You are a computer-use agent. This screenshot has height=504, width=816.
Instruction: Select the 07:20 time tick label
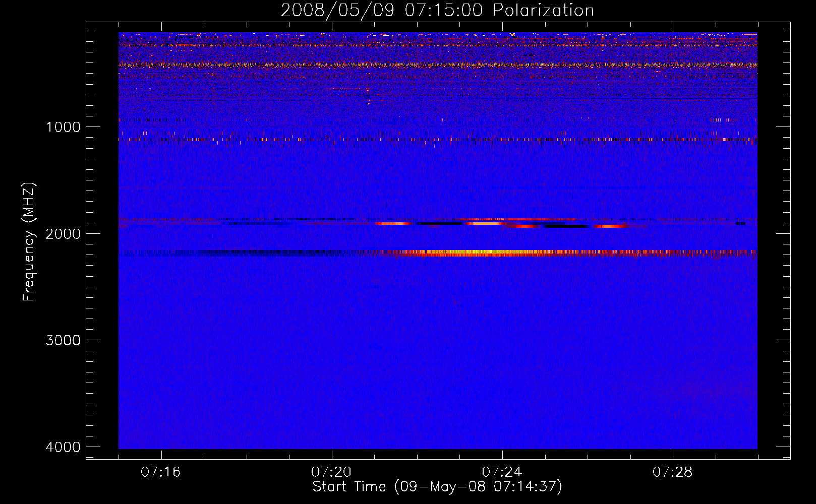point(331,472)
